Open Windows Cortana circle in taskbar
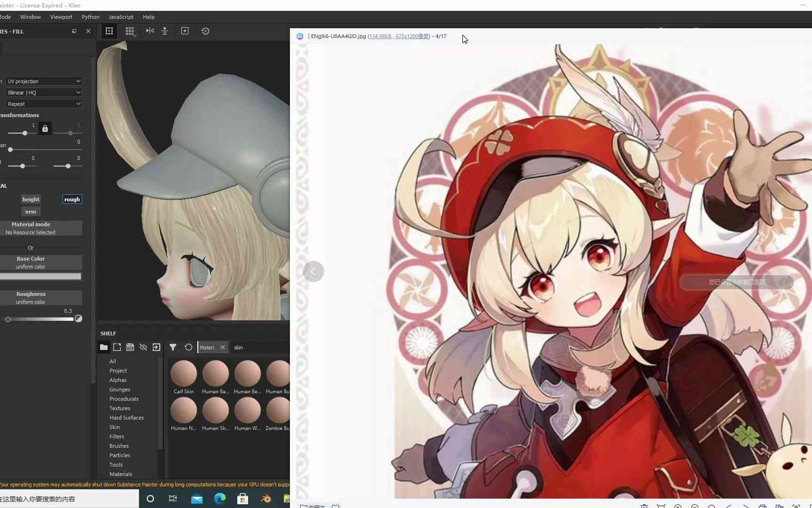 pyautogui.click(x=150, y=499)
